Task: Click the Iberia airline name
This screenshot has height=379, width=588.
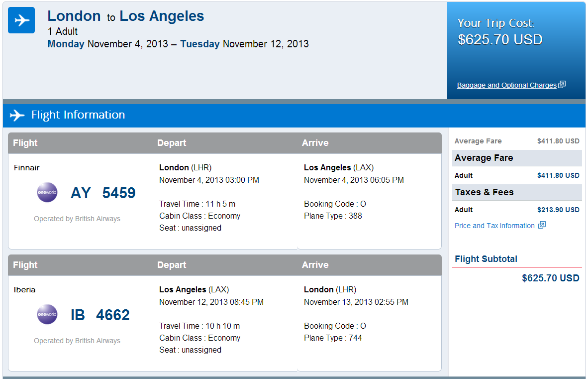Action: pyautogui.click(x=24, y=290)
